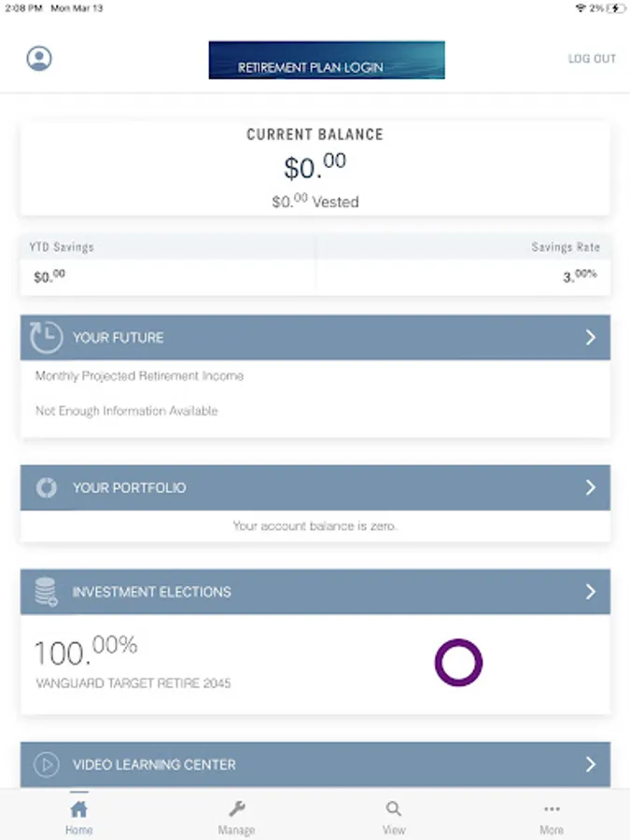Open the user profile icon
The width and height of the screenshot is (630, 840).
coord(39,59)
